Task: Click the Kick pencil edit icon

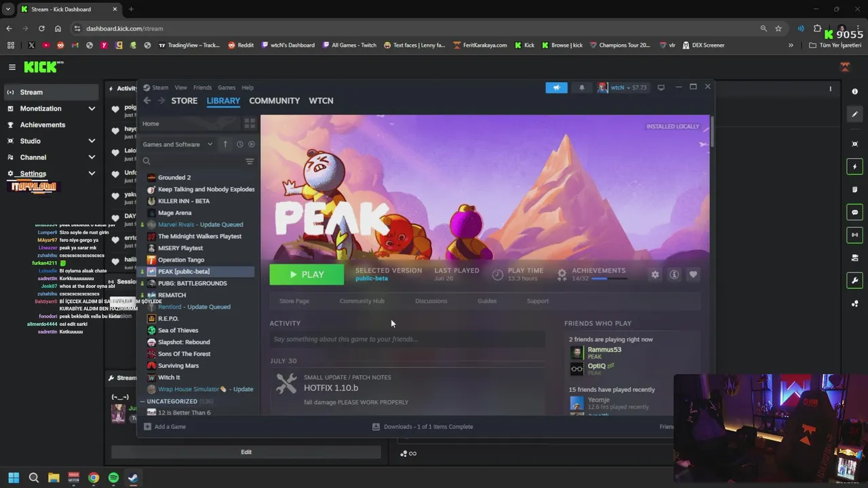Action: [855, 115]
